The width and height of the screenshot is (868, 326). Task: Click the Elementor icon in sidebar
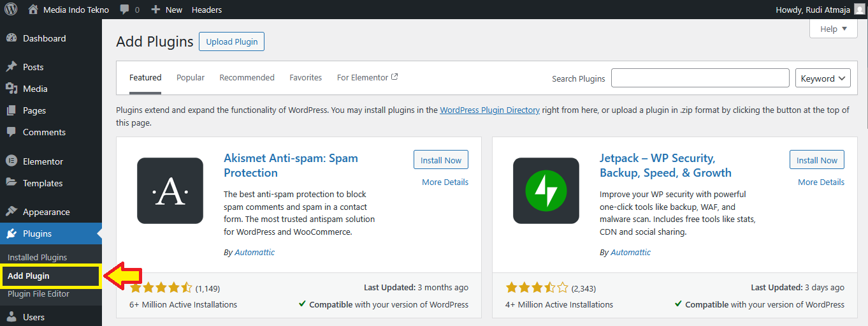11,161
